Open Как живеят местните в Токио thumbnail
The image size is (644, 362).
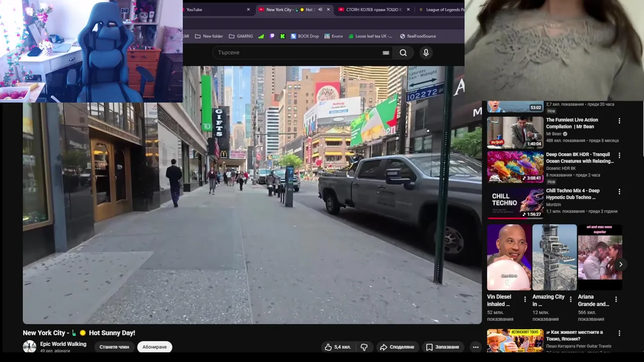tap(515, 341)
